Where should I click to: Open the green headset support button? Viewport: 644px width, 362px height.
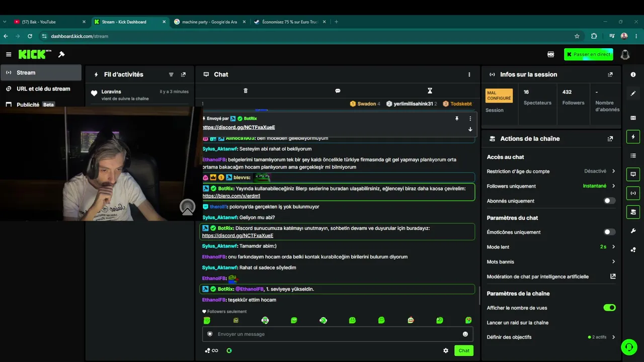pos(629,347)
